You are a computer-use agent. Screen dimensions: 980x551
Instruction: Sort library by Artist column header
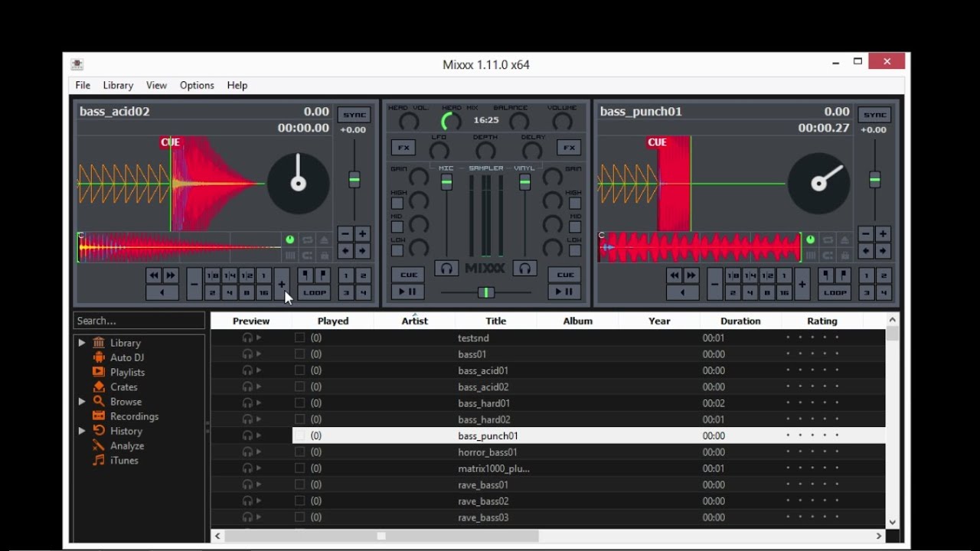pyautogui.click(x=414, y=321)
